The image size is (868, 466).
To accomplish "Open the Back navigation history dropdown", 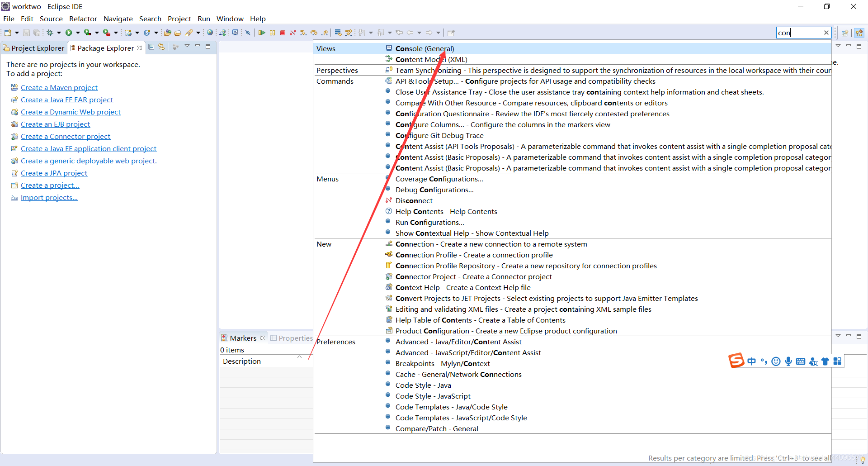I will pyautogui.click(x=419, y=33).
